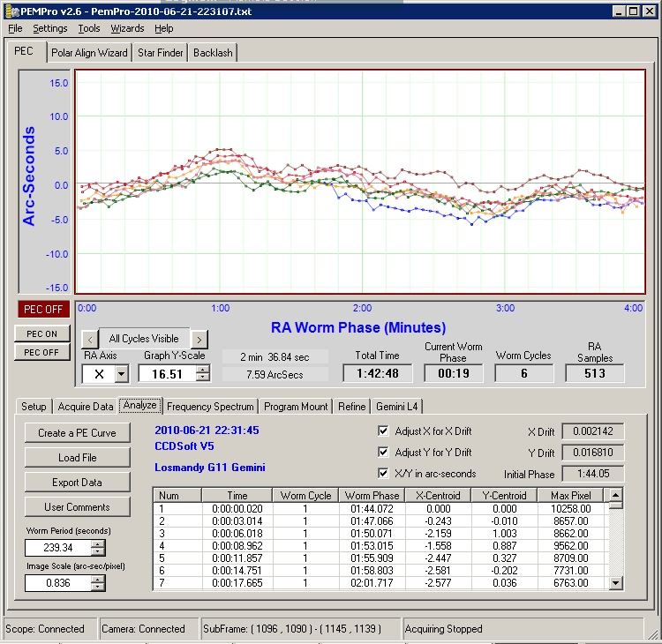Image resolution: width=662 pixels, height=644 pixels.
Task: Click the Current Worm Phase value 00:19
Action: 454,373
